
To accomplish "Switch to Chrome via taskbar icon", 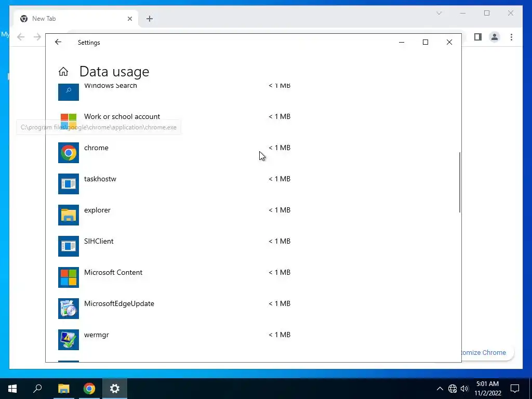I will coord(89,389).
